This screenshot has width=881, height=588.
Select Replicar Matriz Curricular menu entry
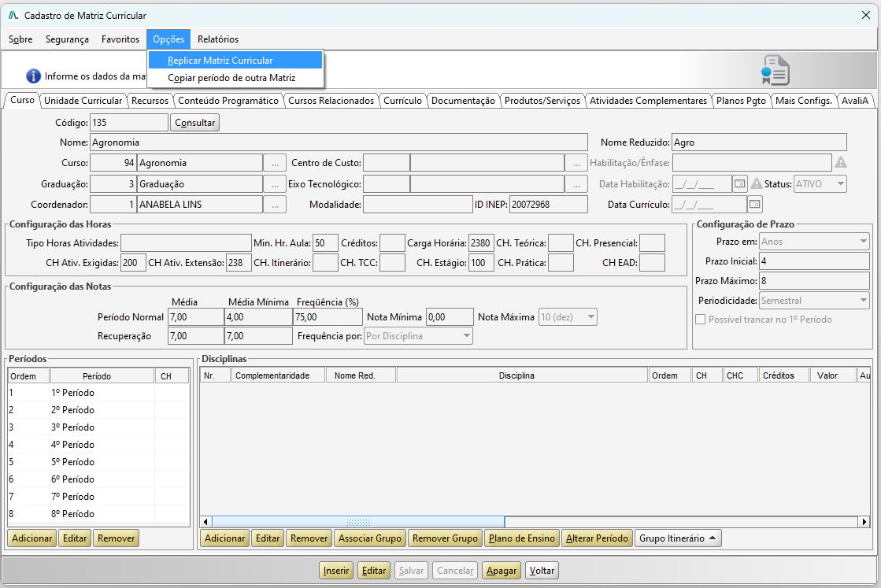point(235,60)
